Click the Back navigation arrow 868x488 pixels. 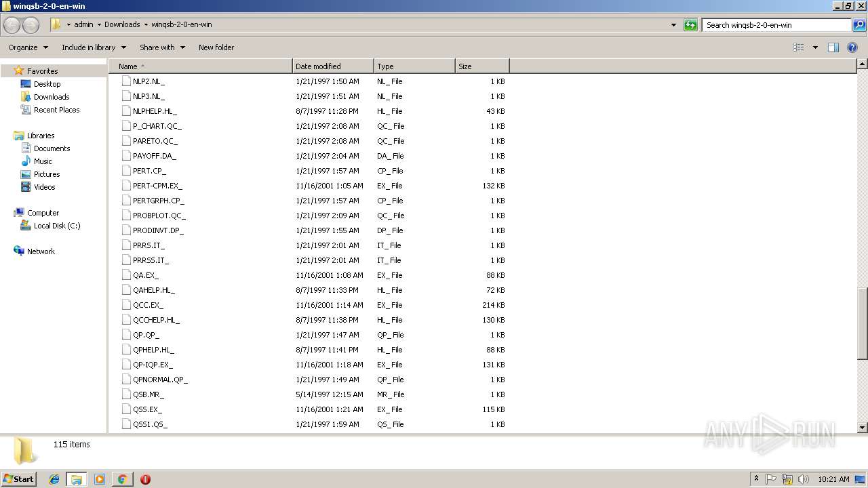(12, 25)
